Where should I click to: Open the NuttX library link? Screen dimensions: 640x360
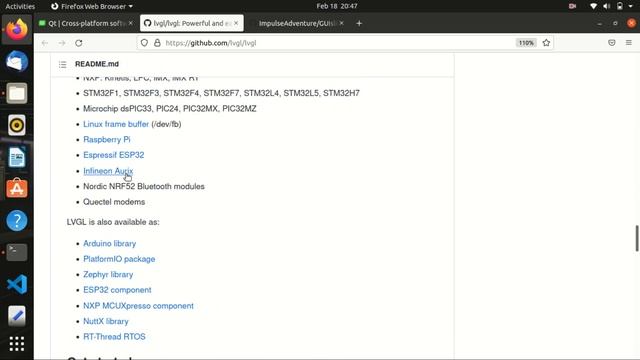point(106,322)
